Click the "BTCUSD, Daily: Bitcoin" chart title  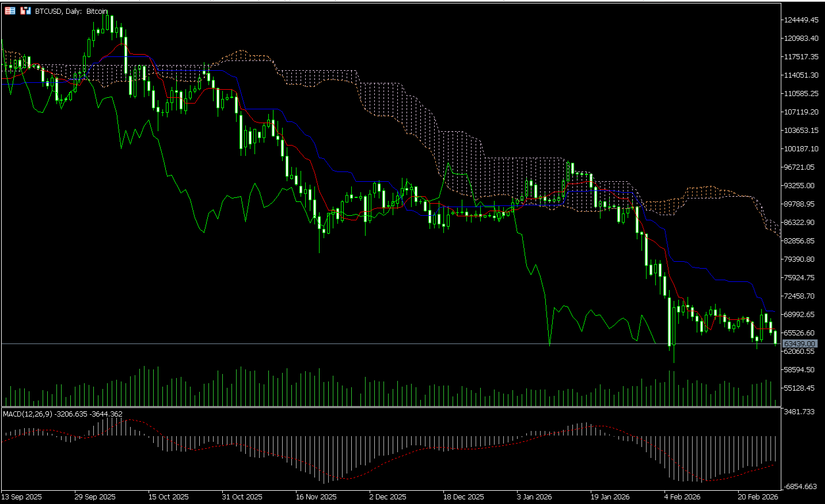pyautogui.click(x=71, y=11)
